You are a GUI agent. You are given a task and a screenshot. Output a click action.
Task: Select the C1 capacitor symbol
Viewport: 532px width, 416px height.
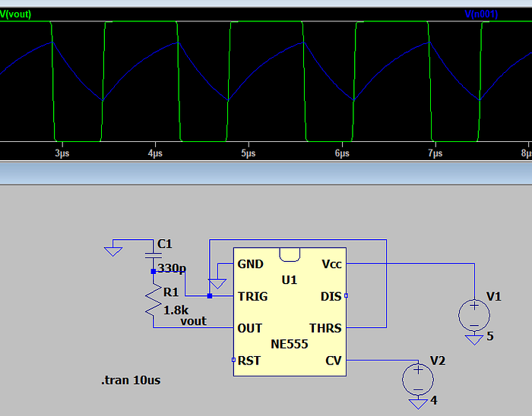[x=153, y=256]
